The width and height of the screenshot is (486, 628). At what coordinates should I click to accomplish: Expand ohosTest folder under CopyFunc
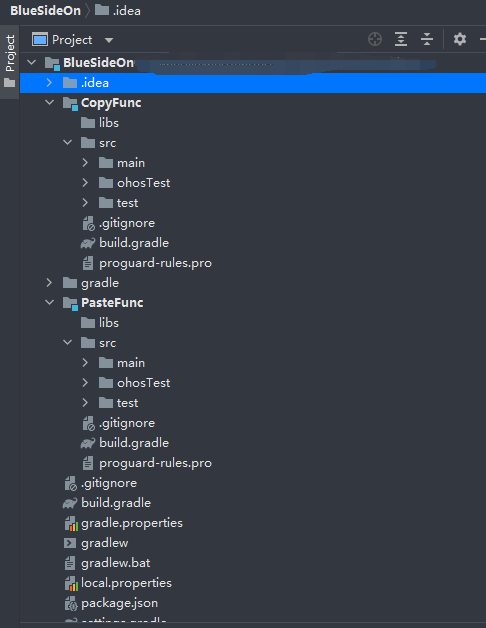coord(85,183)
